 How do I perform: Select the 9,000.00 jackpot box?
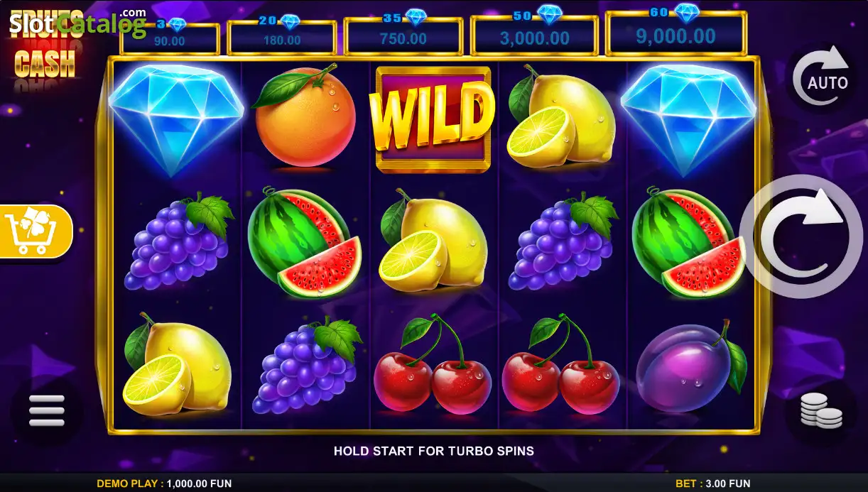[x=676, y=33]
